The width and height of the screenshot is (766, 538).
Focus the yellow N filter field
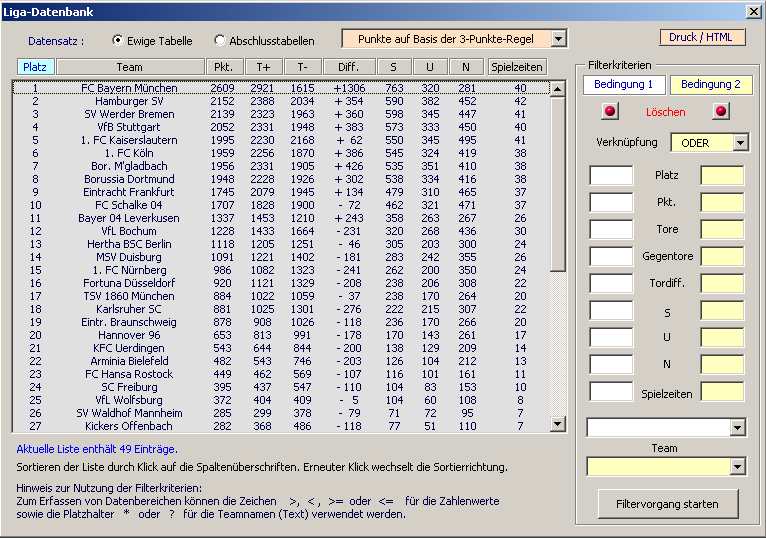click(722, 365)
